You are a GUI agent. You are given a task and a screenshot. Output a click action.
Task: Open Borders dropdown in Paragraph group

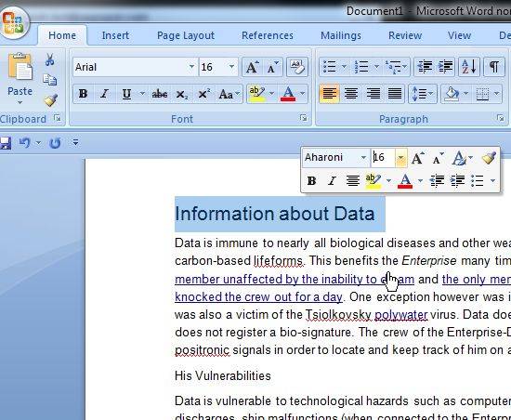[497, 94]
